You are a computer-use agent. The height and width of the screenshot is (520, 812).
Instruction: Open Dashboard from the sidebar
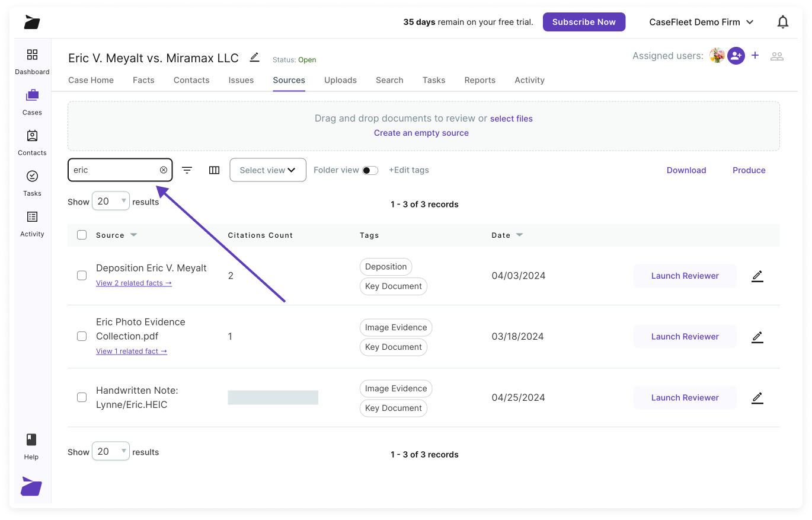point(32,62)
